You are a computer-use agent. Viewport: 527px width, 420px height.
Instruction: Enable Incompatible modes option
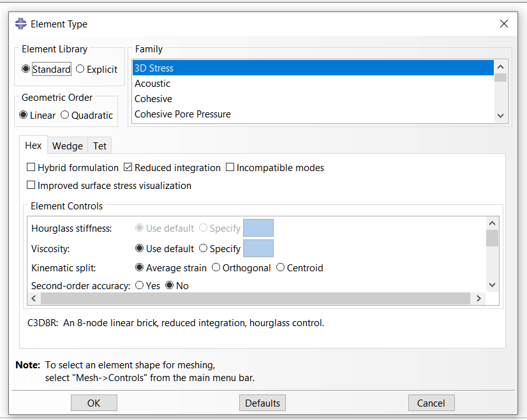point(230,168)
